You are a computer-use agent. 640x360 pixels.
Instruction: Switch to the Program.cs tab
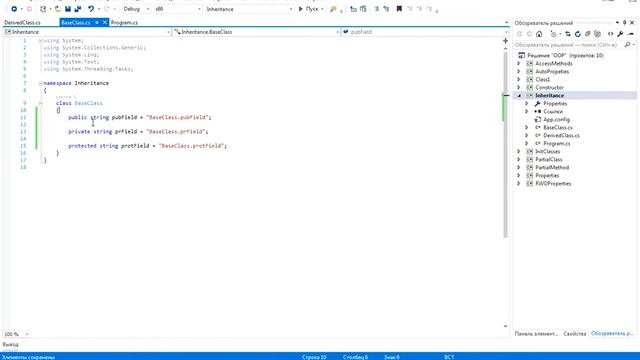coord(124,22)
